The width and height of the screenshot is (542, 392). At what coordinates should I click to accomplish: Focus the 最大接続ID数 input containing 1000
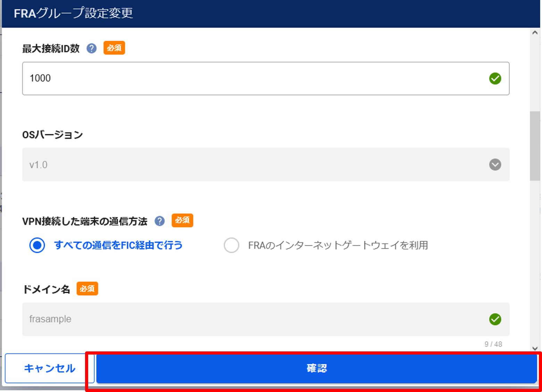[x=257, y=78]
